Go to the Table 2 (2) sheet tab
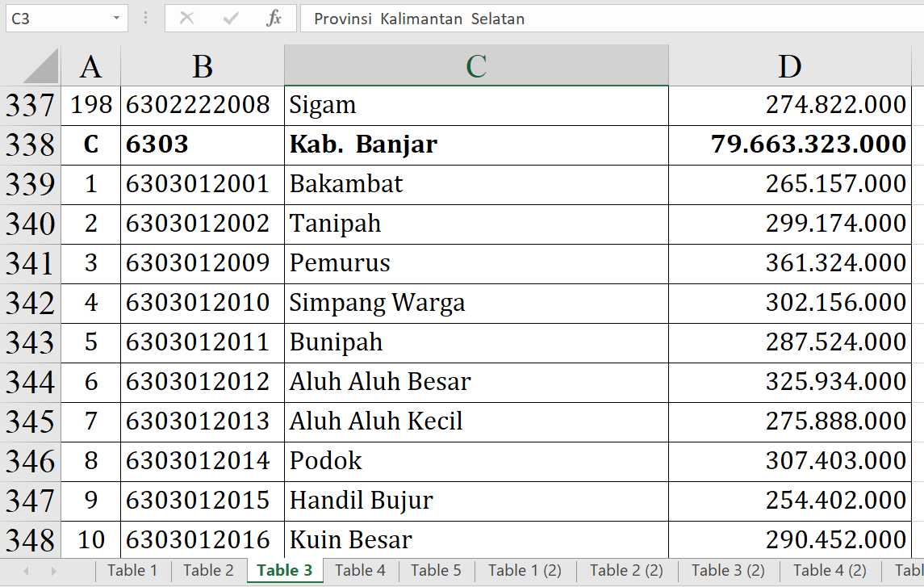This screenshot has width=924, height=587. 626,571
